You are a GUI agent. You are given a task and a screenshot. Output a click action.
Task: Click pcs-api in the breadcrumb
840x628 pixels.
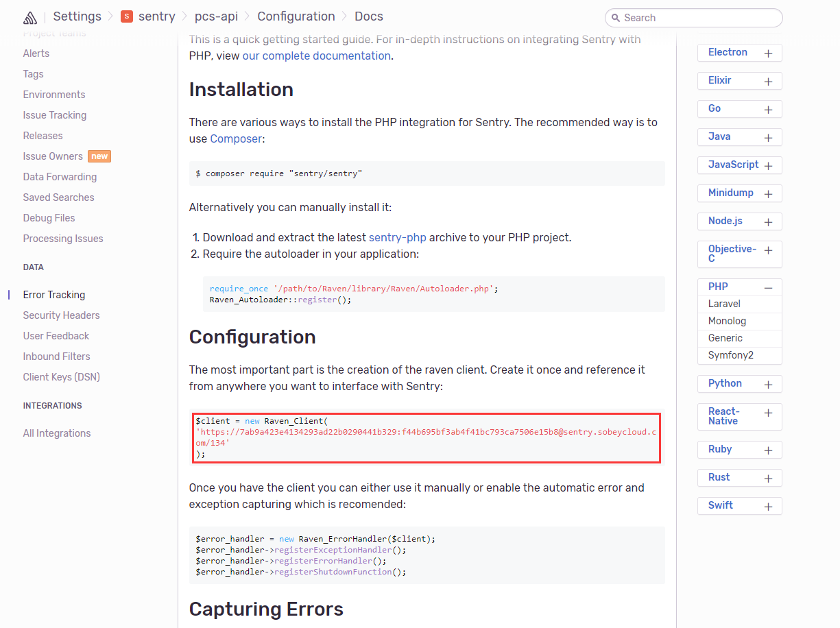[216, 16]
